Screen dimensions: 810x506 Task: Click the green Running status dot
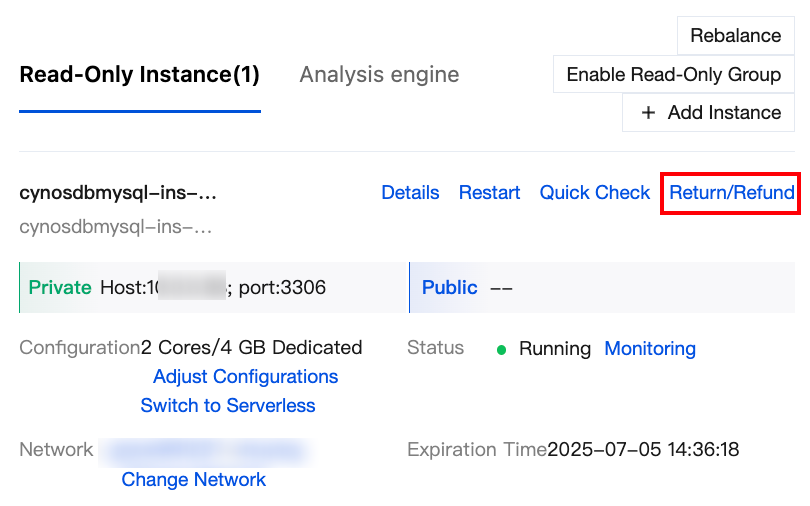(502, 349)
